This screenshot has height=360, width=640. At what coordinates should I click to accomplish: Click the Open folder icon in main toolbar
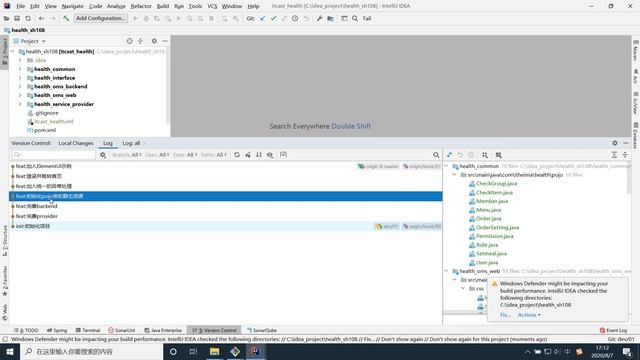point(6,18)
